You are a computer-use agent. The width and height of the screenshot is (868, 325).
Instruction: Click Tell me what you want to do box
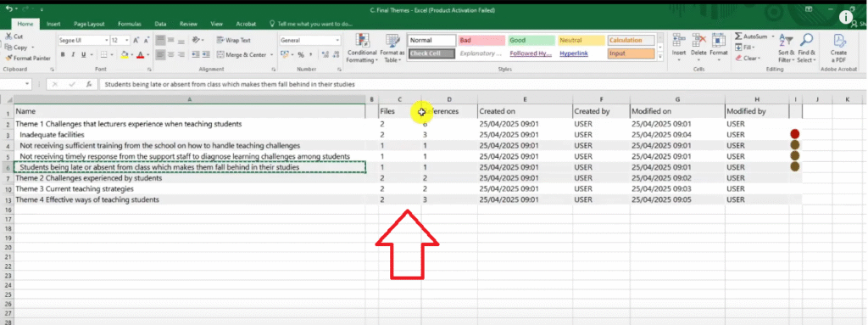310,24
